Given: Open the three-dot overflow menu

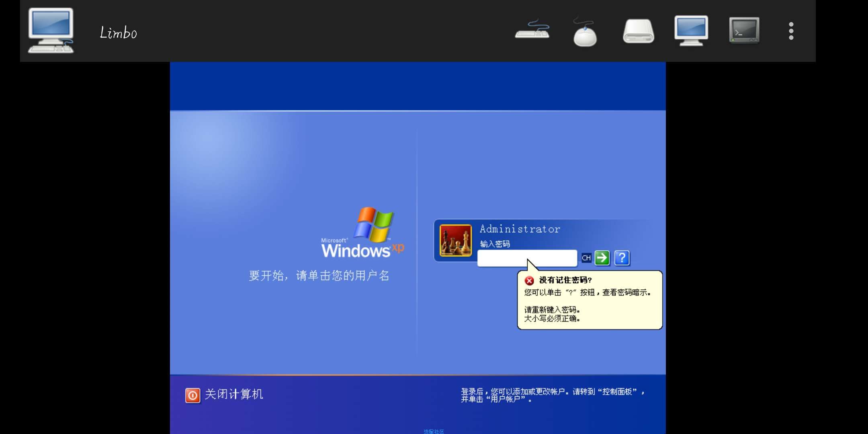Looking at the screenshot, I should pos(791,31).
